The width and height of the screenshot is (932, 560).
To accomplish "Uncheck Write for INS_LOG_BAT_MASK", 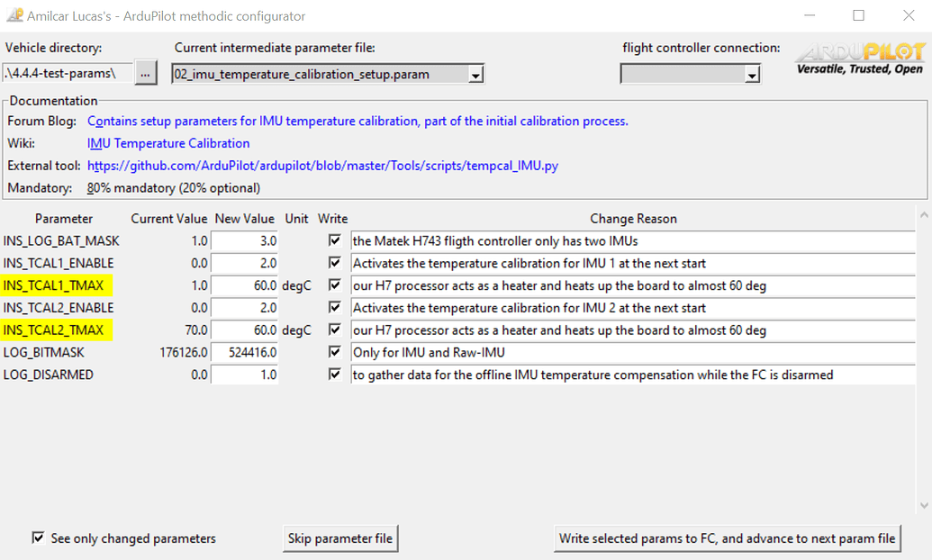I will tap(334, 240).
